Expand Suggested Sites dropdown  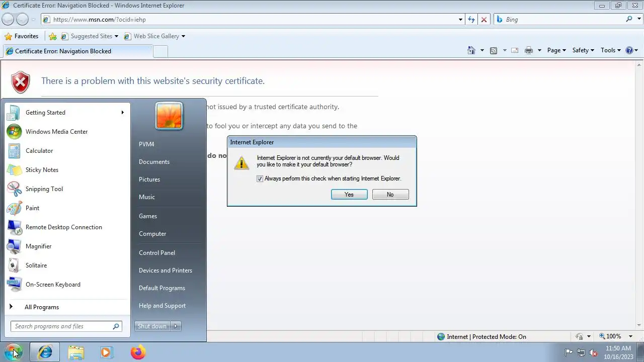[x=116, y=36]
